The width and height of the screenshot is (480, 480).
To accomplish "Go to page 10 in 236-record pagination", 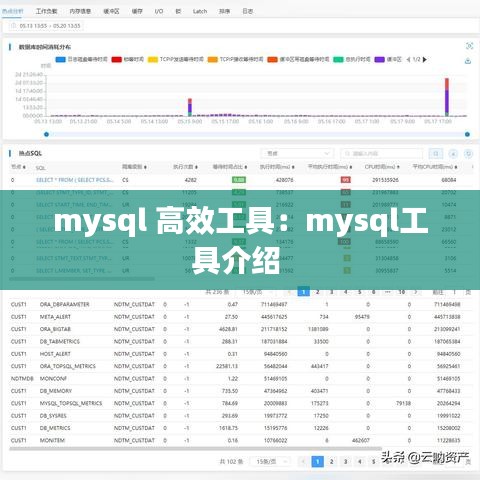I will pos(402,292).
